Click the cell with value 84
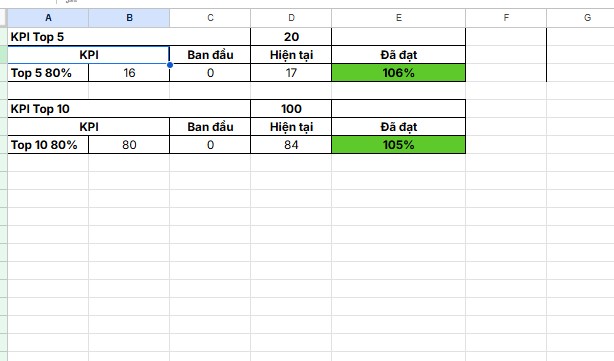This screenshot has width=614, height=361. click(291, 145)
